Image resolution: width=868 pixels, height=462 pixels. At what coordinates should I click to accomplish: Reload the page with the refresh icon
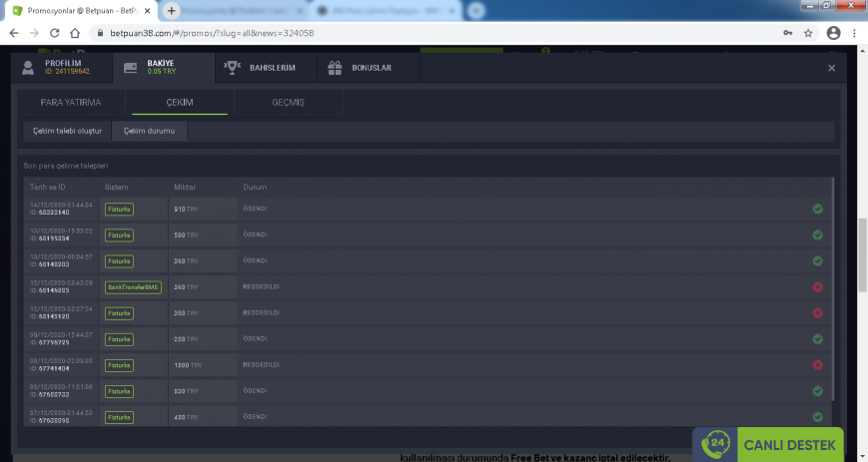click(x=54, y=33)
